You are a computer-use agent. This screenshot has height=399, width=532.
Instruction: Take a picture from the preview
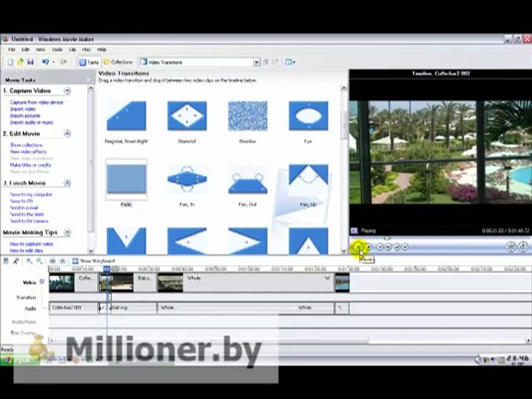[523, 247]
